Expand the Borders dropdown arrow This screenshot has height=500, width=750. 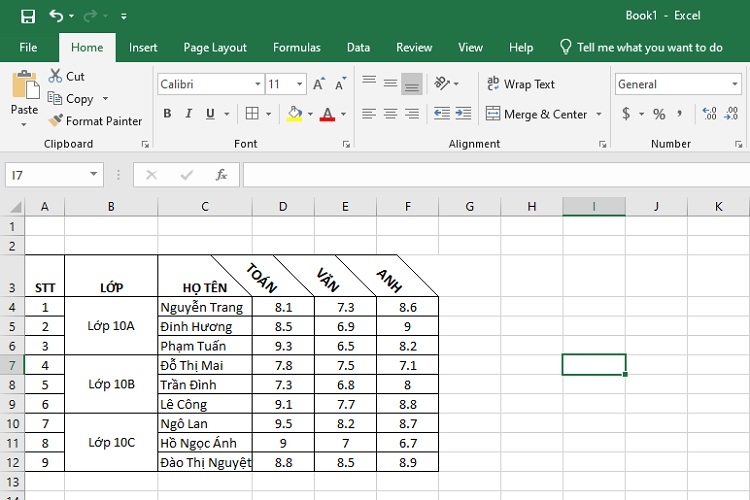pos(268,114)
